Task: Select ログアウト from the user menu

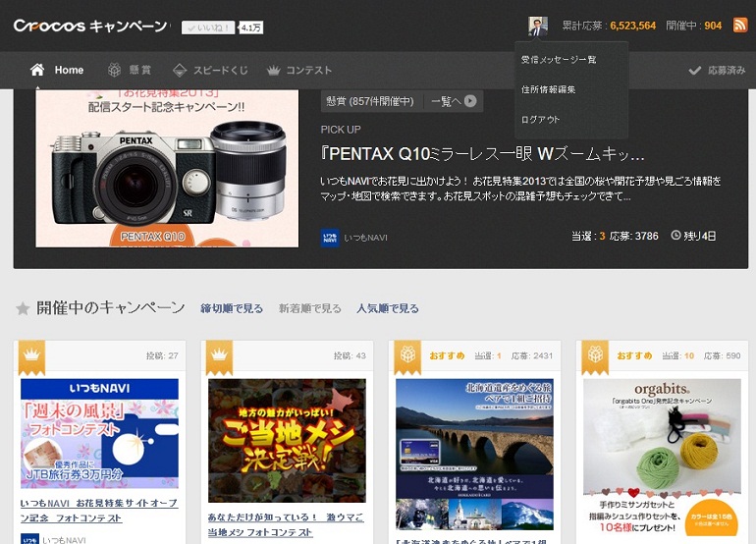Action: 540,120
